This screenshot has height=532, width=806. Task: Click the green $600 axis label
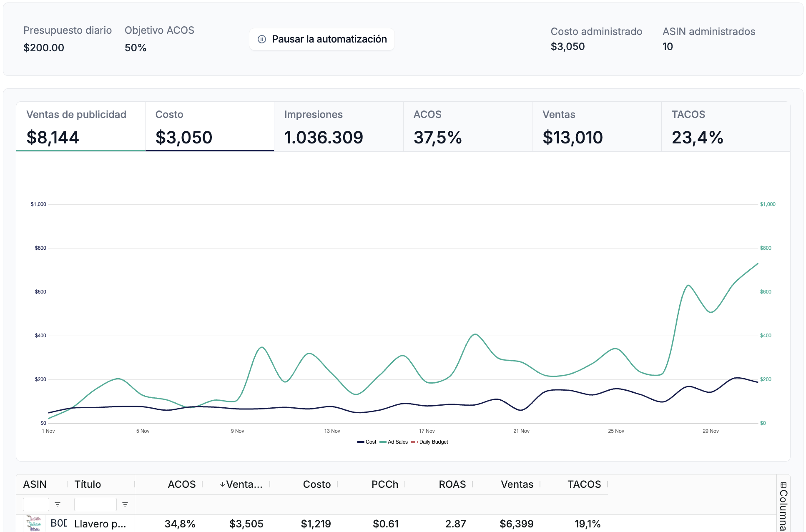click(x=766, y=292)
